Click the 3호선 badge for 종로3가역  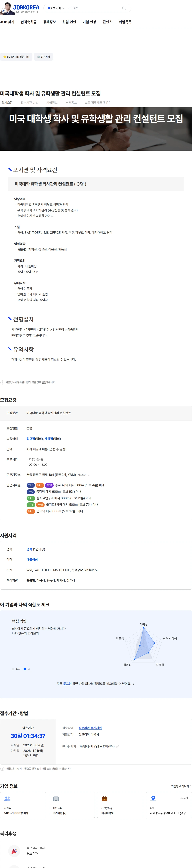40,485
